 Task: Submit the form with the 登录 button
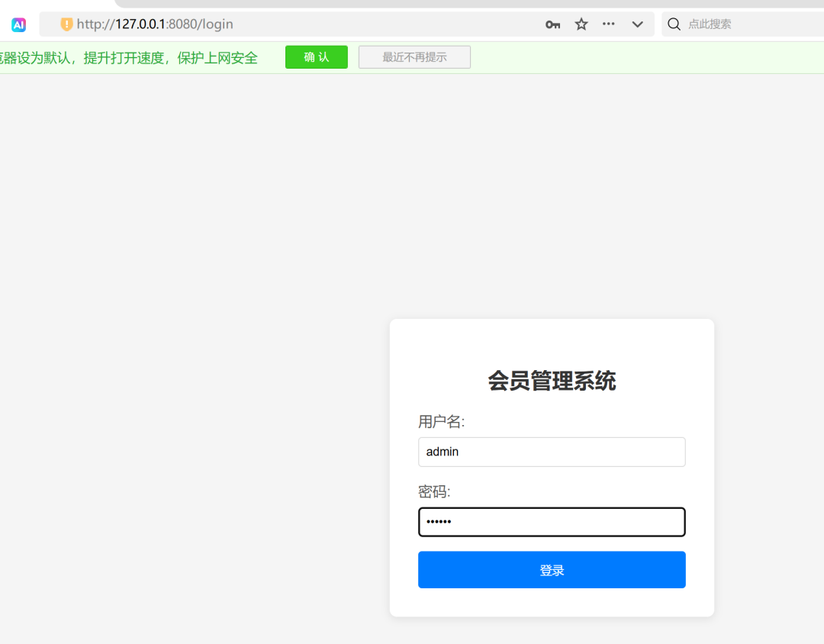tap(552, 570)
